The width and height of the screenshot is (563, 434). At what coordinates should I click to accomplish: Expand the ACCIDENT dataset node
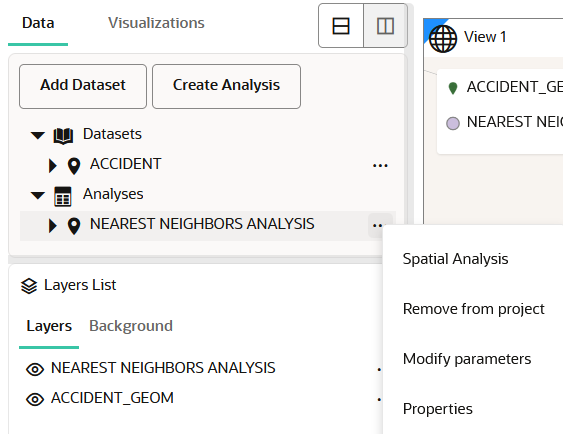coord(53,165)
